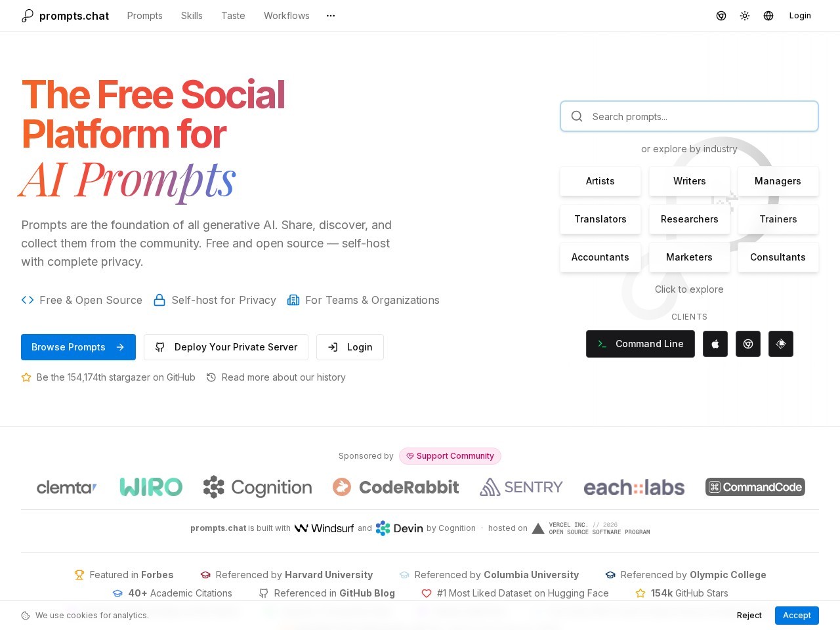Open the Command Line client
The width and height of the screenshot is (840, 630).
(x=640, y=344)
